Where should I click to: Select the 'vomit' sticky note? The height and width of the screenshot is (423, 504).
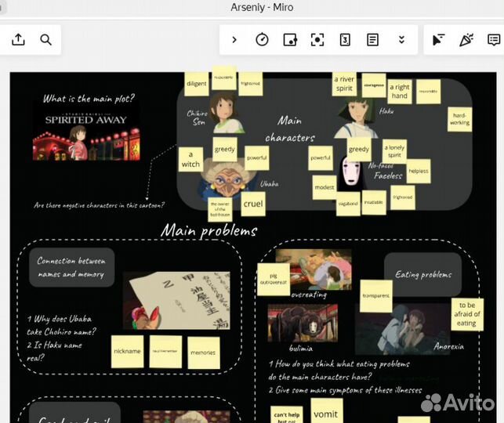[x=326, y=410]
